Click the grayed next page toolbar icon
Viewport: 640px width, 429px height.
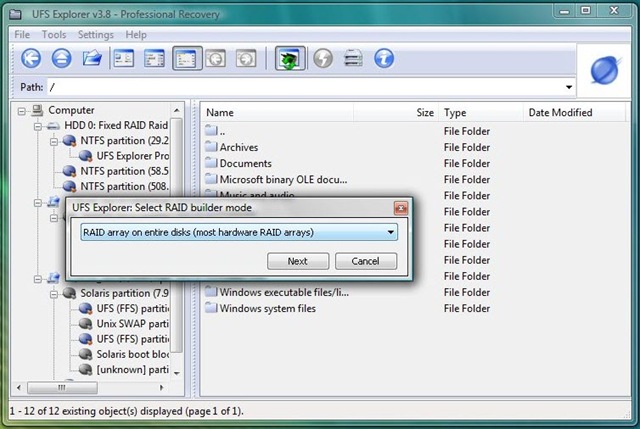pos(246,58)
